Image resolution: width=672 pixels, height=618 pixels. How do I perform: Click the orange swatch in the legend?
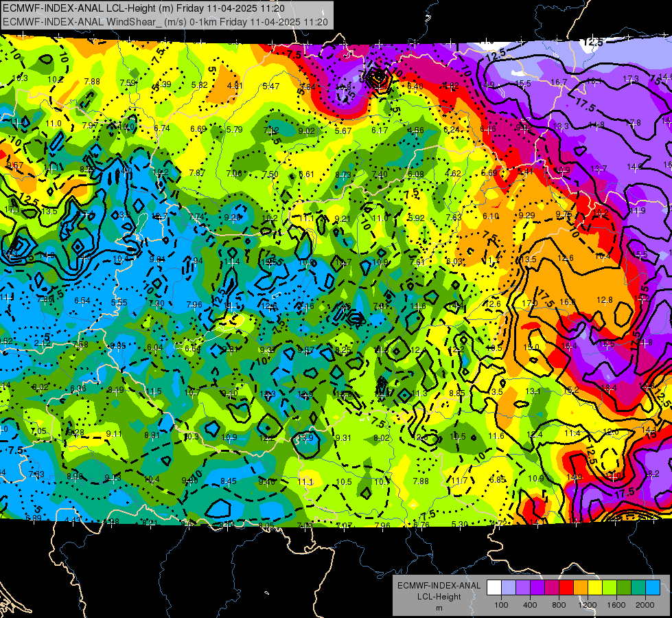tap(581, 588)
